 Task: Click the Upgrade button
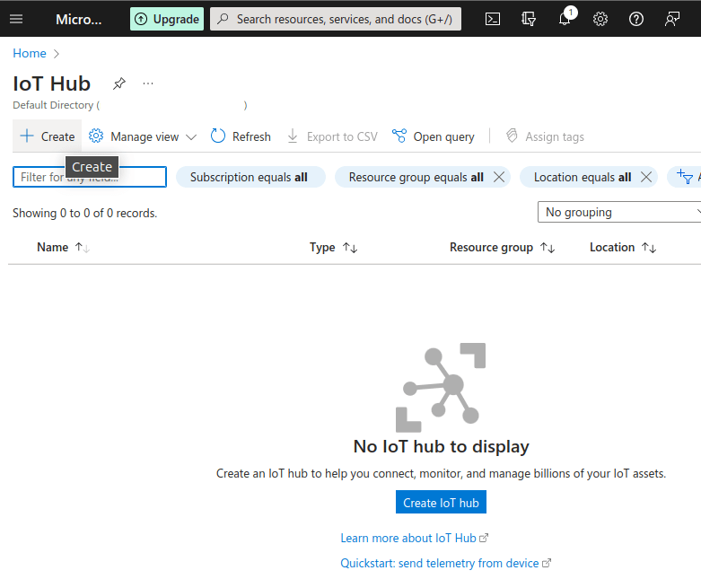click(167, 19)
